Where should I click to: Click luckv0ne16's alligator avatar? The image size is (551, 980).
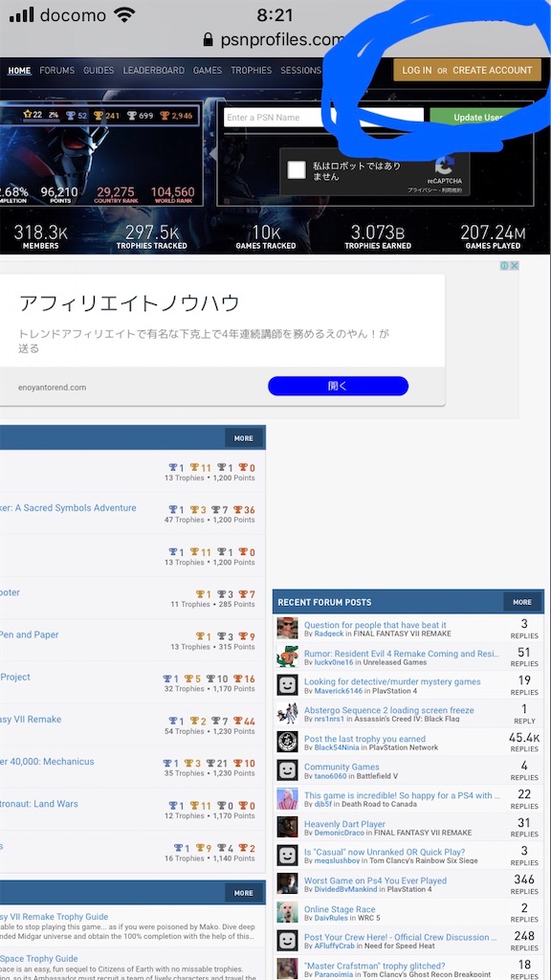[x=287, y=657]
